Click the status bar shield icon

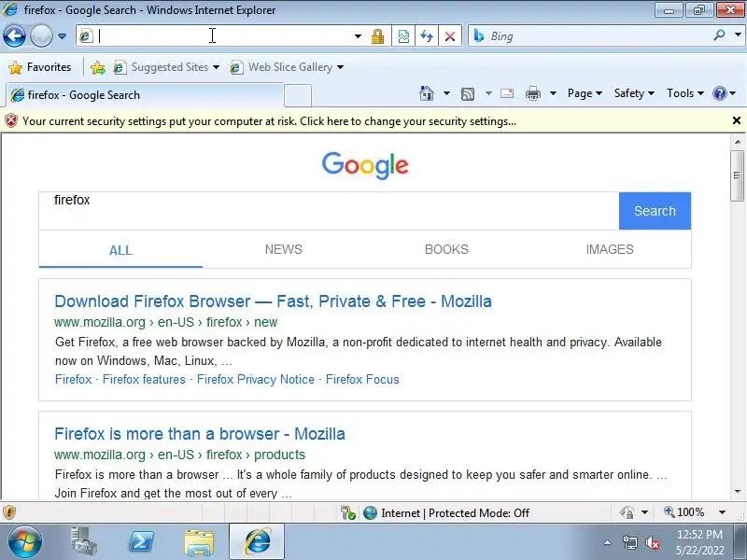click(x=9, y=512)
